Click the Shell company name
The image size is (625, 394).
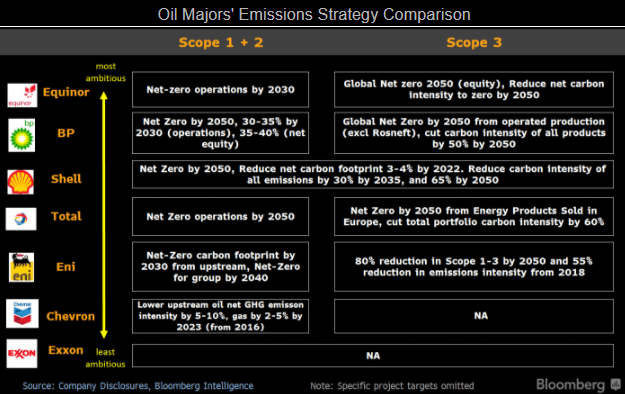(66, 179)
